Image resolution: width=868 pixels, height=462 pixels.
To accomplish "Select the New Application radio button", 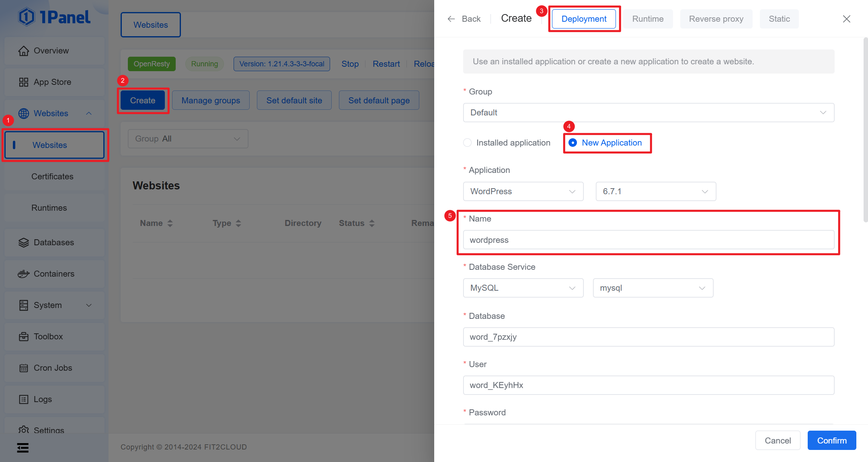I will click(573, 143).
